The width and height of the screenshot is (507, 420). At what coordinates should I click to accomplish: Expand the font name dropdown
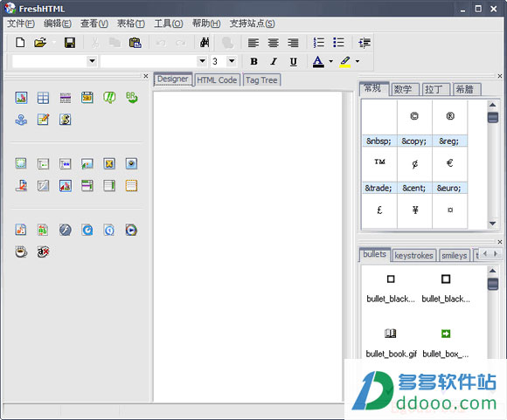tap(202, 61)
